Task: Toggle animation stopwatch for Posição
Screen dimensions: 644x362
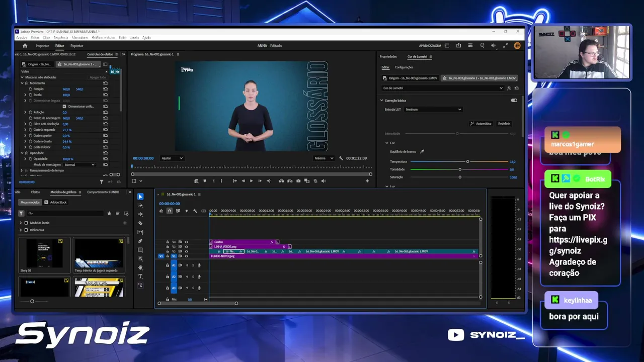Action: (x=30, y=89)
